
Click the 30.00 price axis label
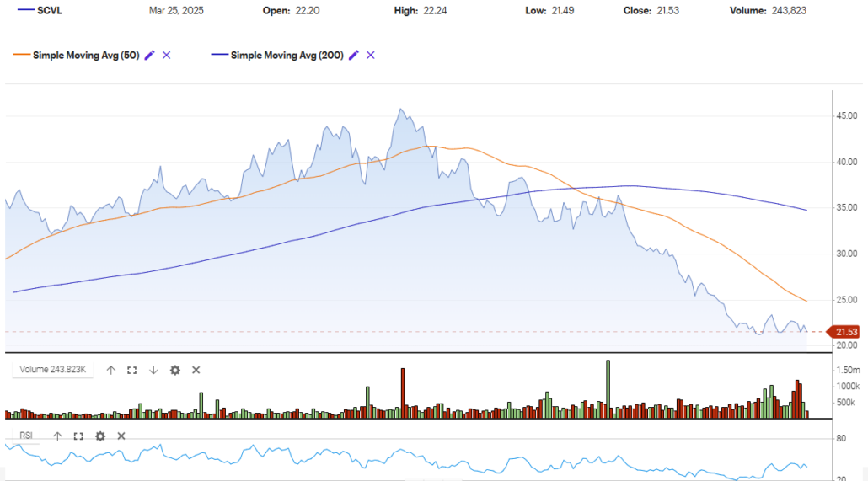[x=846, y=254]
